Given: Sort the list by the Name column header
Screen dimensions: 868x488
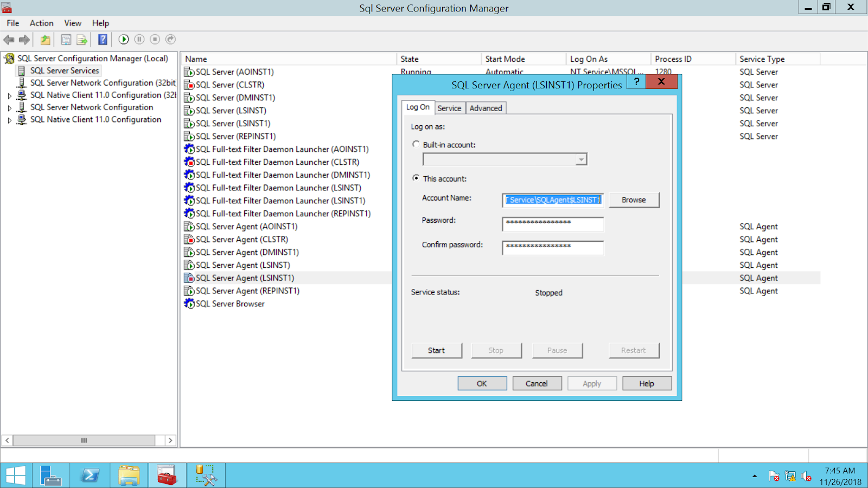Looking at the screenshot, I should pos(289,59).
